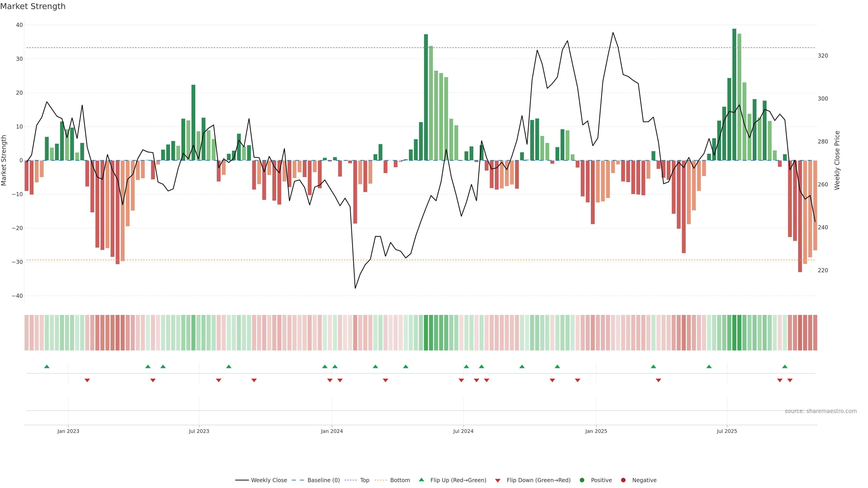Select the rightmost green flip-up triangle marker
This screenshot has height=488, width=868.
[x=785, y=366]
